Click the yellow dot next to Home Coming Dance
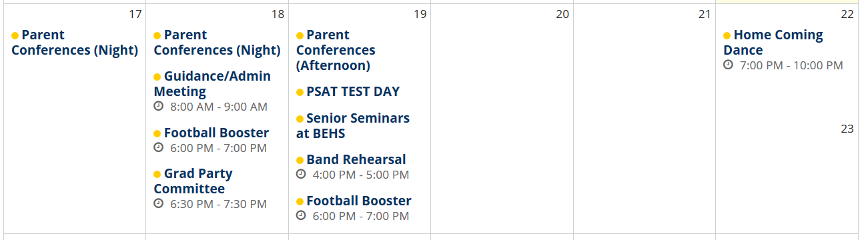This screenshot has height=240, width=868. coord(727,35)
